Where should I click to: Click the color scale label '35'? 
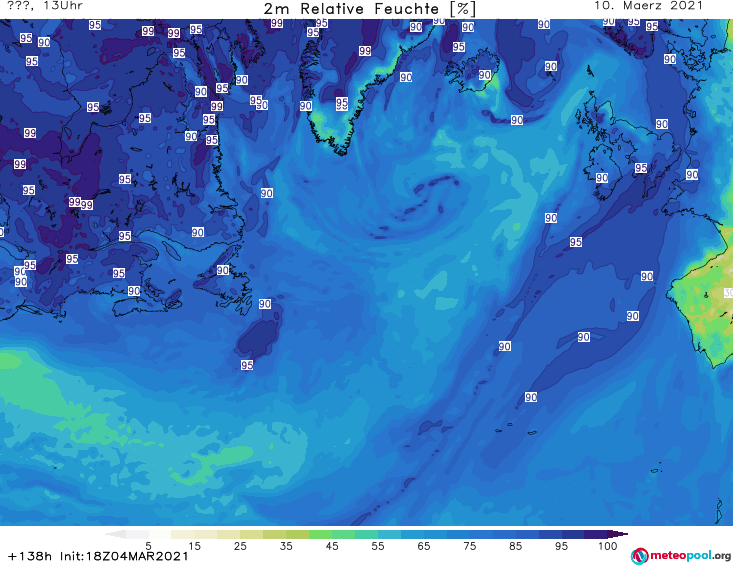pos(286,546)
